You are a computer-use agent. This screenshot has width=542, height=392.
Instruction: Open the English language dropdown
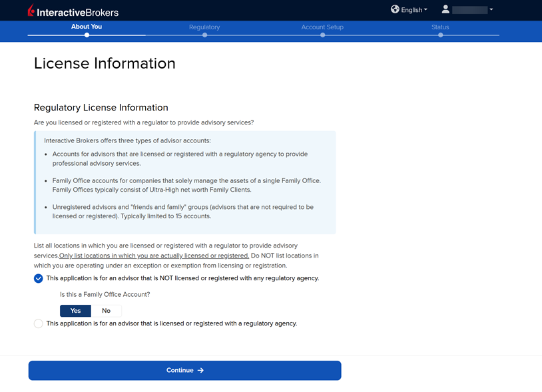point(414,10)
